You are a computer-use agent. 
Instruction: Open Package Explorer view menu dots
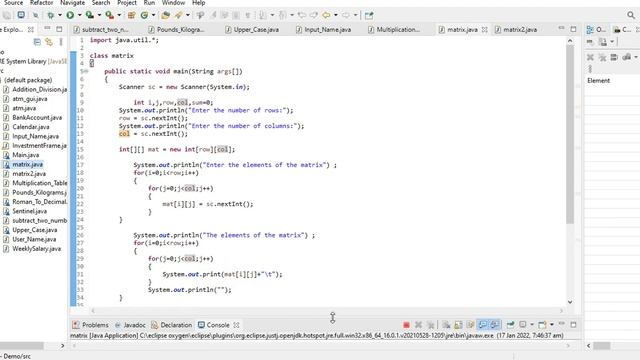click(x=61, y=42)
